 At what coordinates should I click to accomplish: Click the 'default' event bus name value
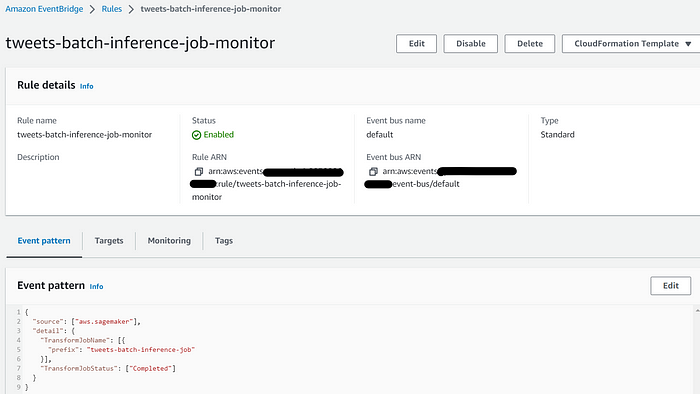tap(379, 135)
